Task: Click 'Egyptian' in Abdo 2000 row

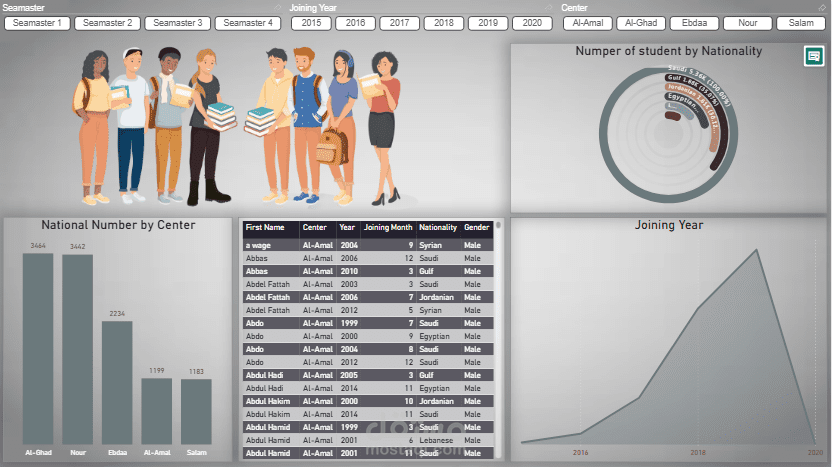Action: click(435, 336)
